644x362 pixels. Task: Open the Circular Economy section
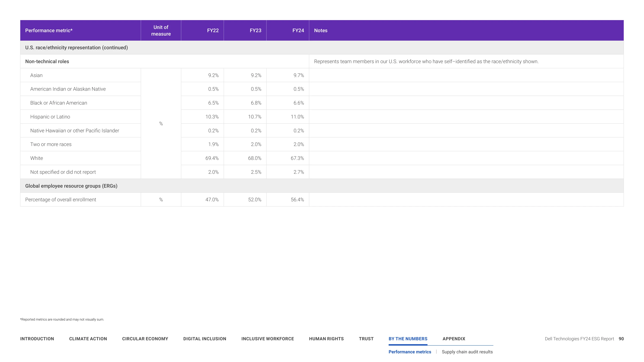[145, 338]
